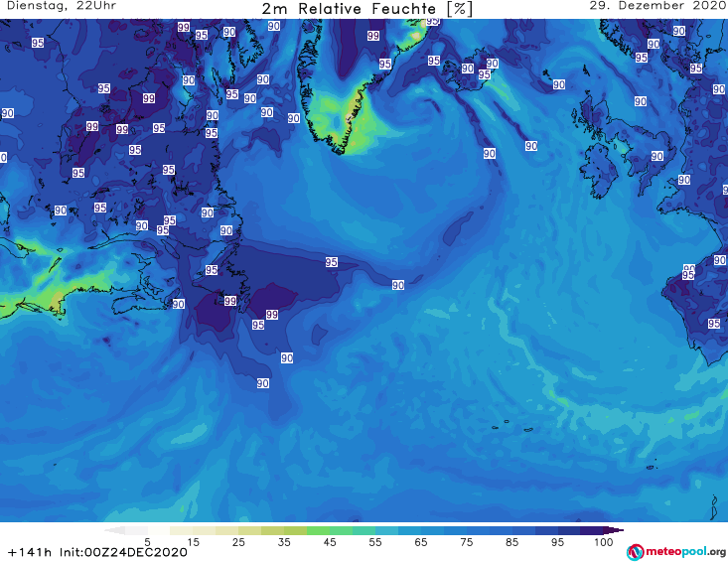Click the colorbar label '5'
The height and width of the screenshot is (562, 728).
[147, 542]
